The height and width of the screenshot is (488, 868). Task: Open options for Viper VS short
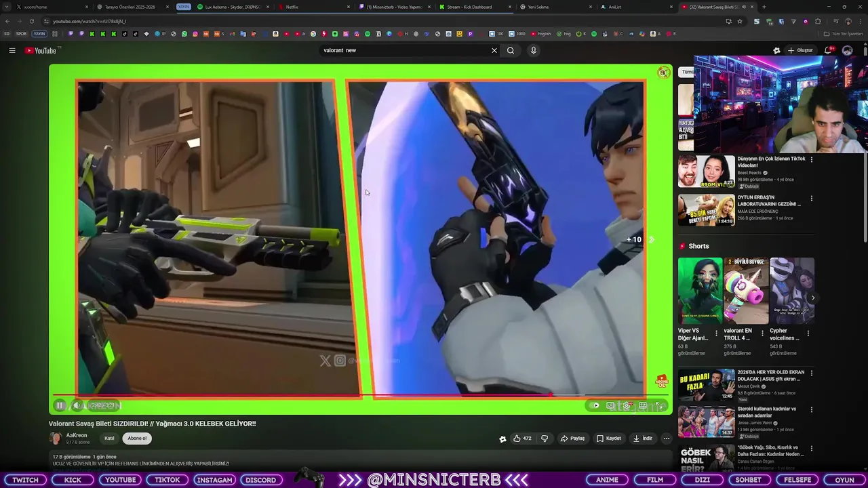tap(716, 333)
